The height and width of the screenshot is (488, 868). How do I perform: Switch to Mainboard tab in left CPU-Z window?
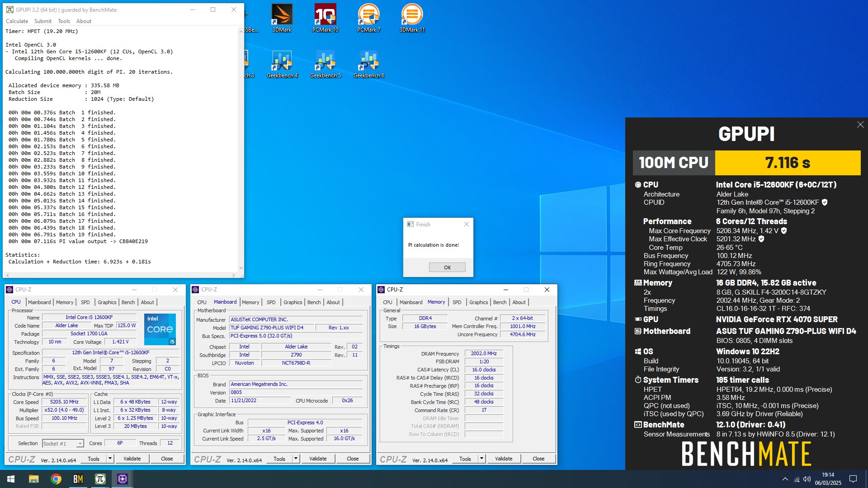(x=39, y=302)
